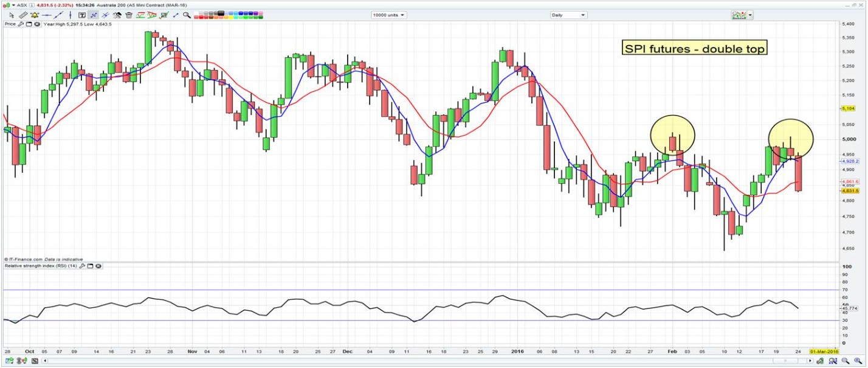Toggle the RSI panel window icon
Viewport: 868px width, 368px height.
(x=91, y=266)
